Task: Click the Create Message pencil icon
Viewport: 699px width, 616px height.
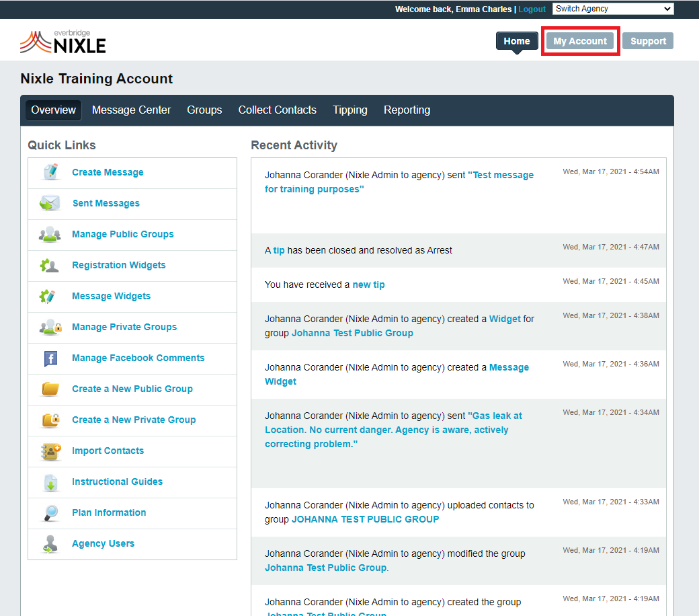Action: tap(50, 172)
